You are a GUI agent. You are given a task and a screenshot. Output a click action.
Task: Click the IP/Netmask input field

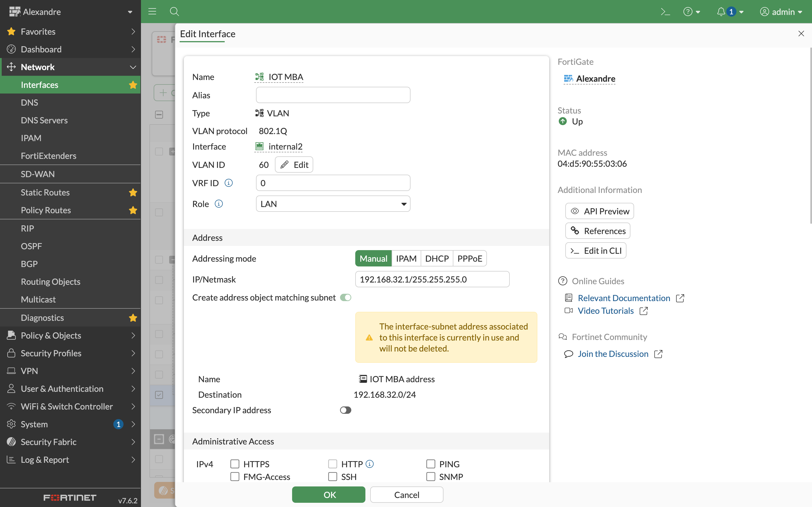pyautogui.click(x=432, y=279)
